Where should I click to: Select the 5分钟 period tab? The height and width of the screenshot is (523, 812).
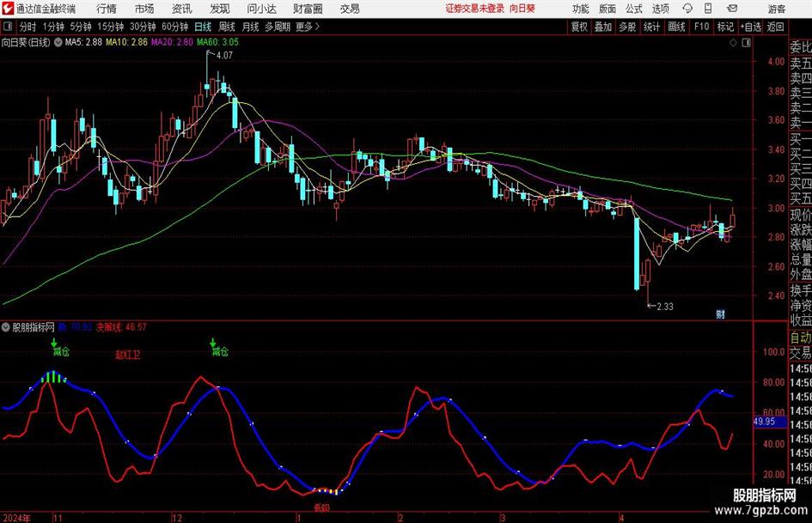pos(80,27)
